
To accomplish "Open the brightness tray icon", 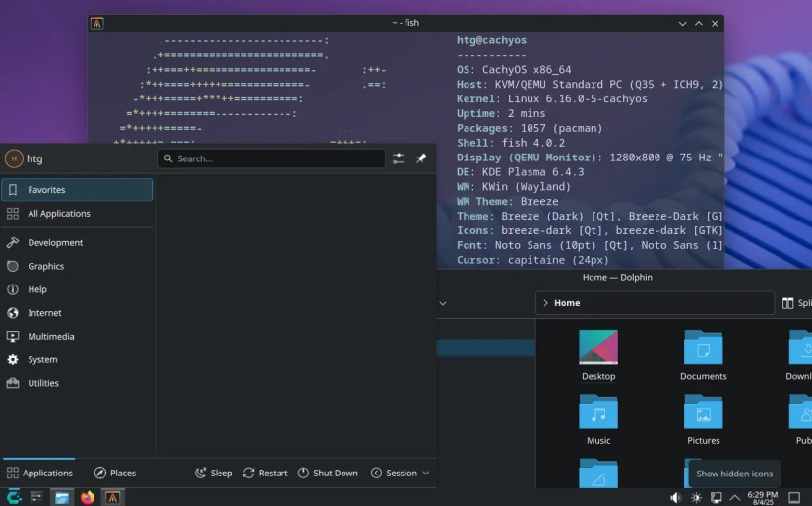I will (x=696, y=498).
